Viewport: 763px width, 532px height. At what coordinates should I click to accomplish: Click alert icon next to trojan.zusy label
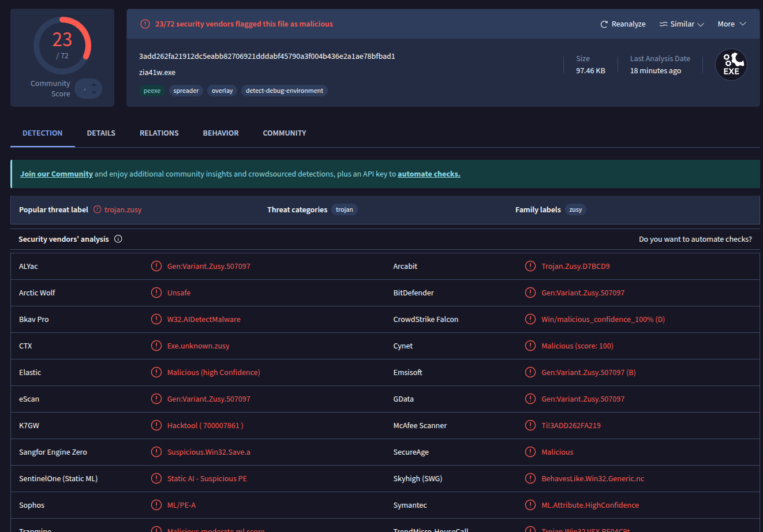98,209
